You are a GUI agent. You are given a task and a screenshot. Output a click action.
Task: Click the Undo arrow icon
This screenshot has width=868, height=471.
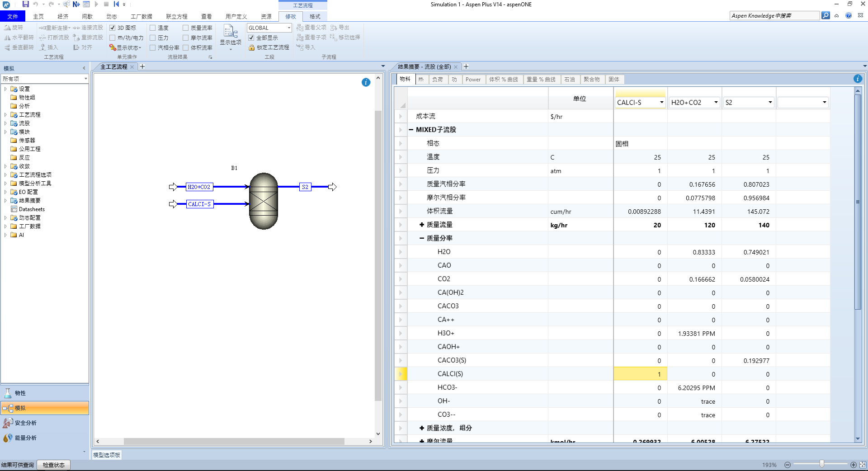point(36,4)
